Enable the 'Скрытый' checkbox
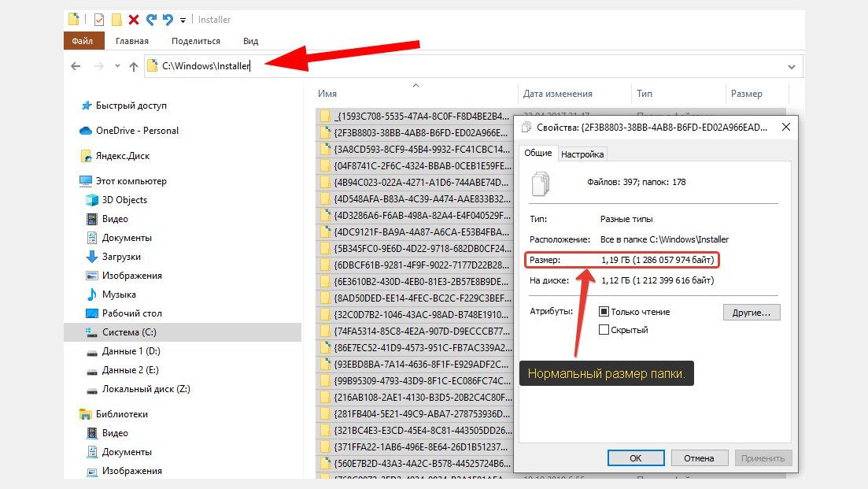Screen dimensions: 868x489 coord(604,330)
